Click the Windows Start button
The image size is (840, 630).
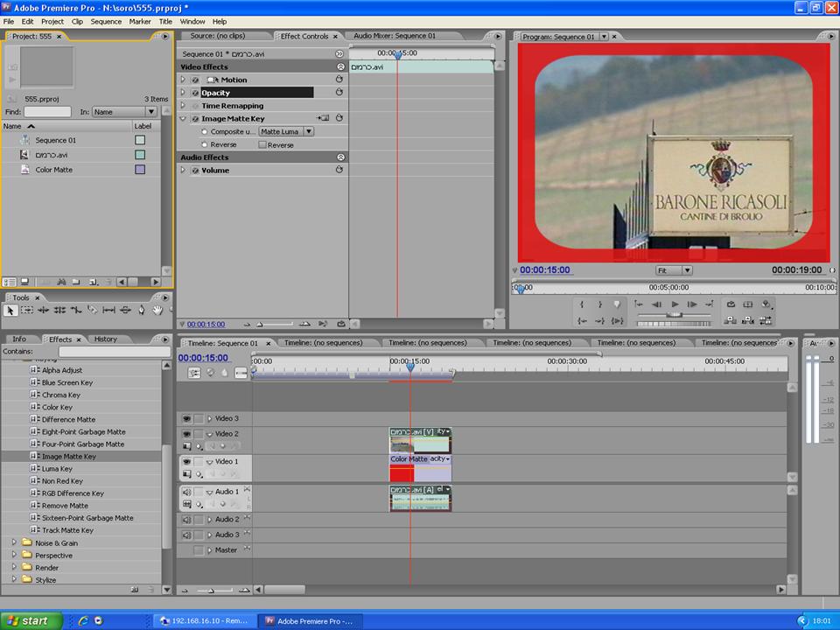pyautogui.click(x=31, y=620)
